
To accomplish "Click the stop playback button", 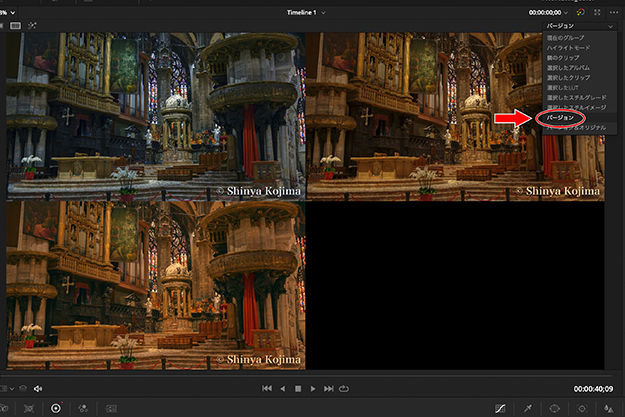I will pyautogui.click(x=298, y=388).
